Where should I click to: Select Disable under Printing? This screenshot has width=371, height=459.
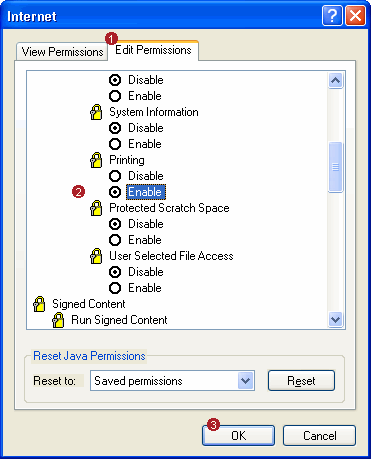(x=115, y=176)
